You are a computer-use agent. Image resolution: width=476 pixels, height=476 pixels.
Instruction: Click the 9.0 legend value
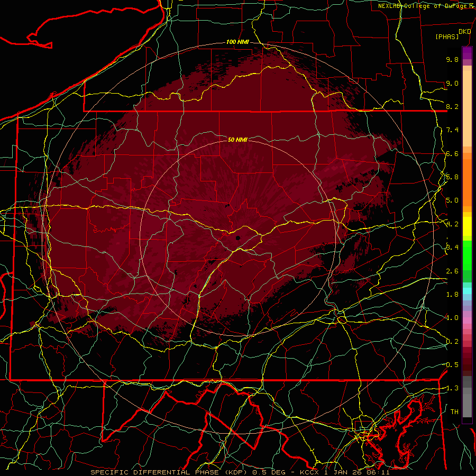452,83
